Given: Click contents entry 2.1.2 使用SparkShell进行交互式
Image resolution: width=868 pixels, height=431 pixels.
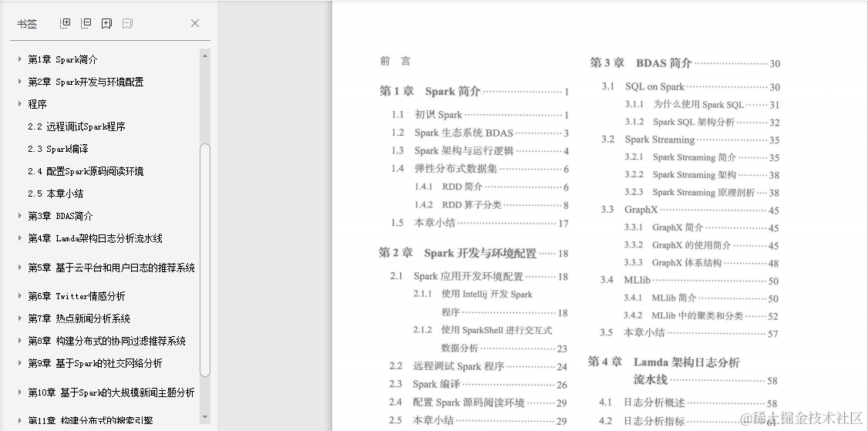Looking at the screenshot, I should click(x=482, y=330).
